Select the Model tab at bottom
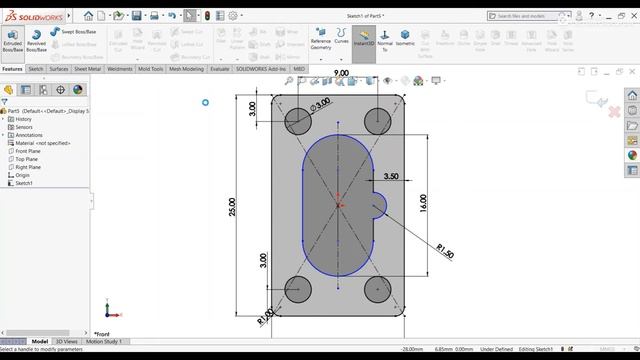The width and height of the screenshot is (640, 360). 40,342
